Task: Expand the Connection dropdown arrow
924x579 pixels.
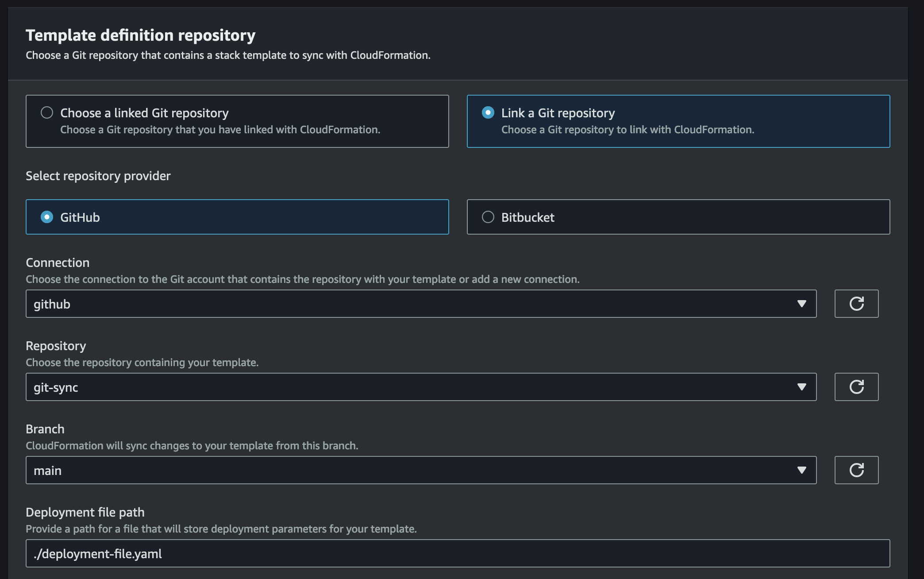Action: tap(801, 304)
